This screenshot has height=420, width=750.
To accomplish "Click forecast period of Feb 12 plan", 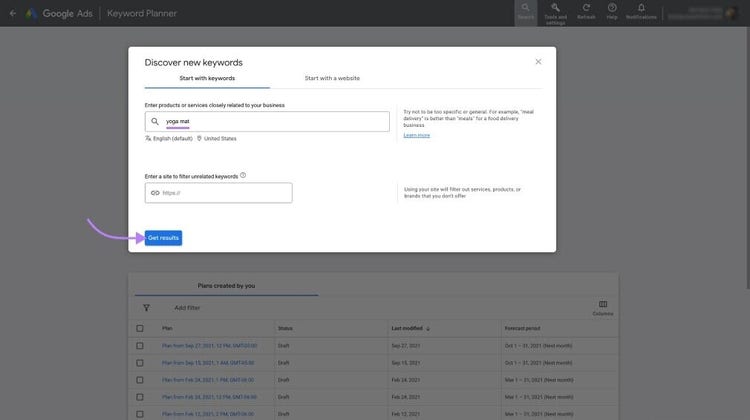I will click(539, 414).
